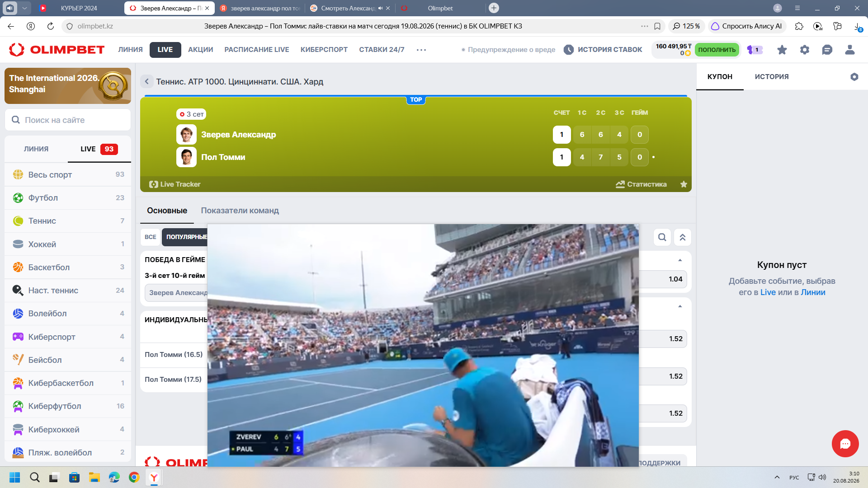The image size is (868, 488).
Task: Open site settings gear in header
Action: click(x=804, y=50)
